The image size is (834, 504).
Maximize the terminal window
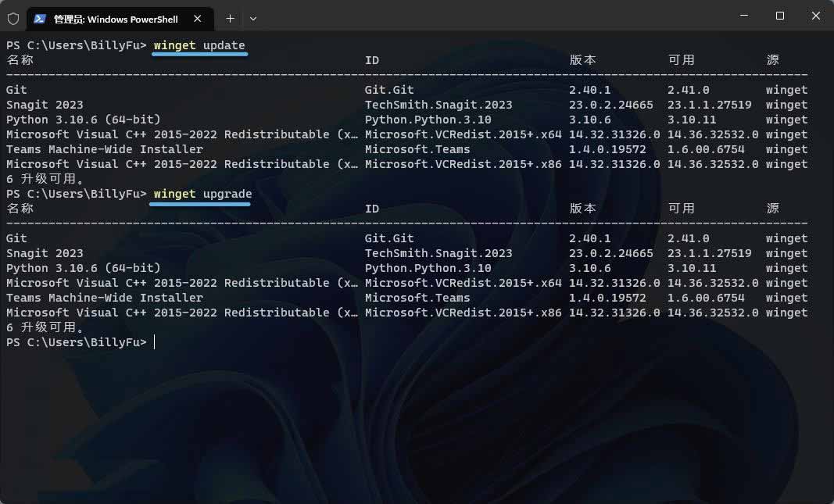point(780,16)
